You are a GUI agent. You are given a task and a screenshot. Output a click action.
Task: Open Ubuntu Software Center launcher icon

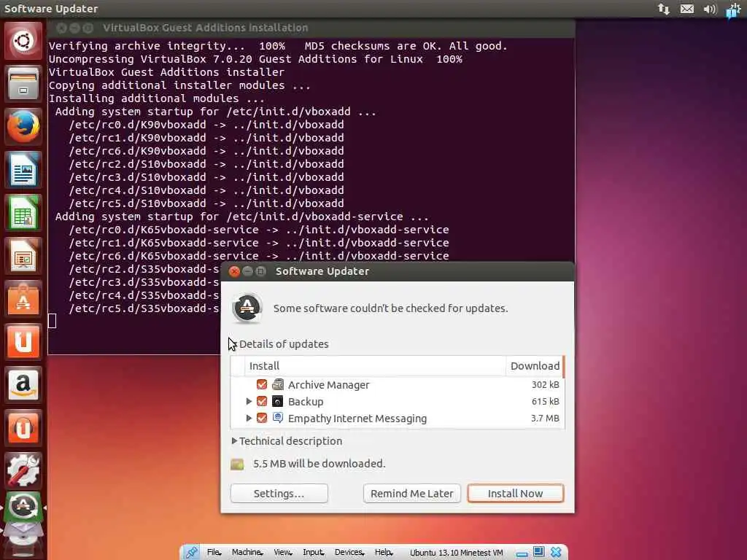[x=23, y=299]
